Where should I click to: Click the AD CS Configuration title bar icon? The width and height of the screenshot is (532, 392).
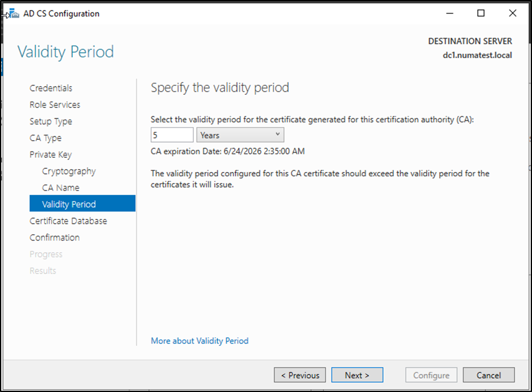pyautogui.click(x=12, y=13)
